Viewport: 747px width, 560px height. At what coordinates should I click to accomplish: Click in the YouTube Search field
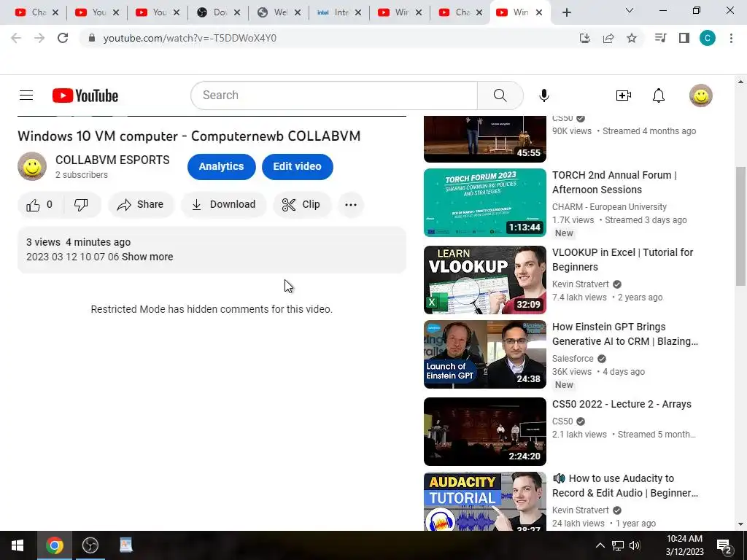(334, 96)
